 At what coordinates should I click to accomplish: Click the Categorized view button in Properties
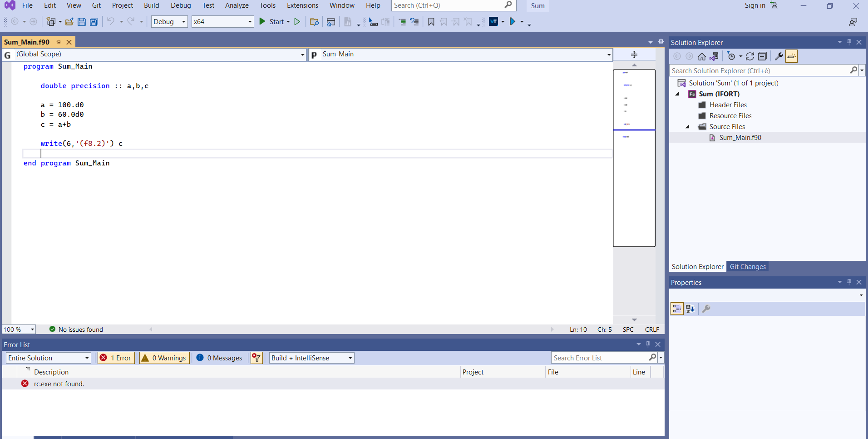(677, 309)
